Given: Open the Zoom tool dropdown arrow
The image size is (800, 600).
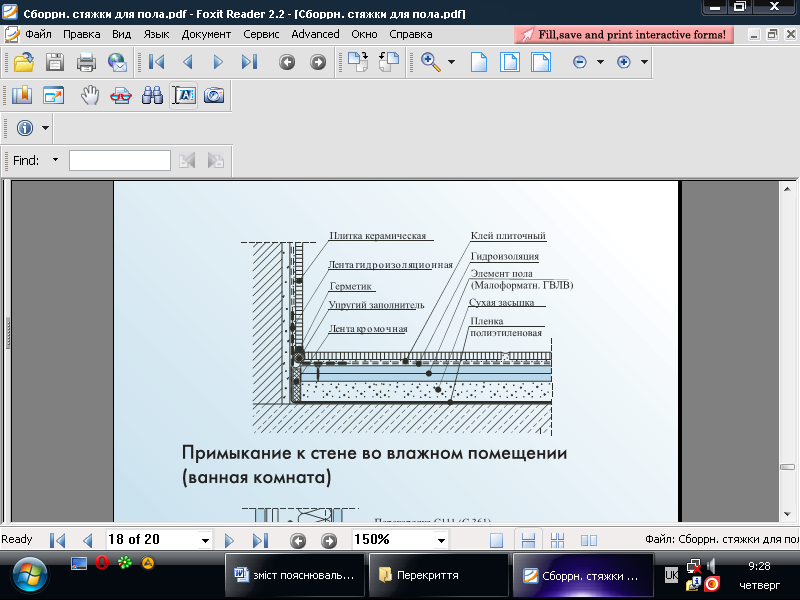Looking at the screenshot, I should tap(452, 62).
